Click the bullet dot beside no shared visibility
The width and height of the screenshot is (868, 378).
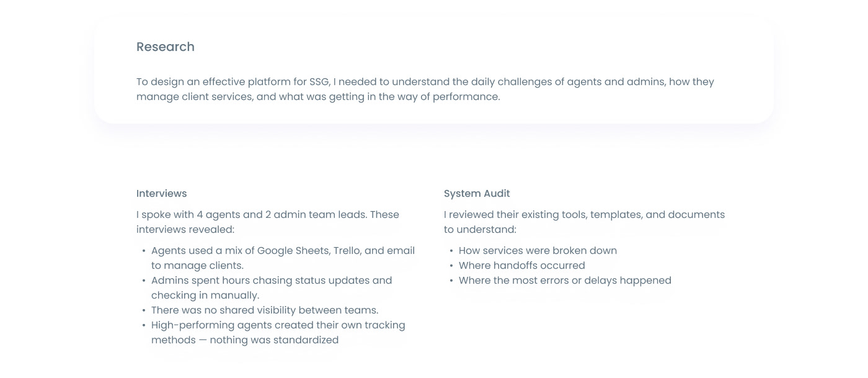coord(144,310)
